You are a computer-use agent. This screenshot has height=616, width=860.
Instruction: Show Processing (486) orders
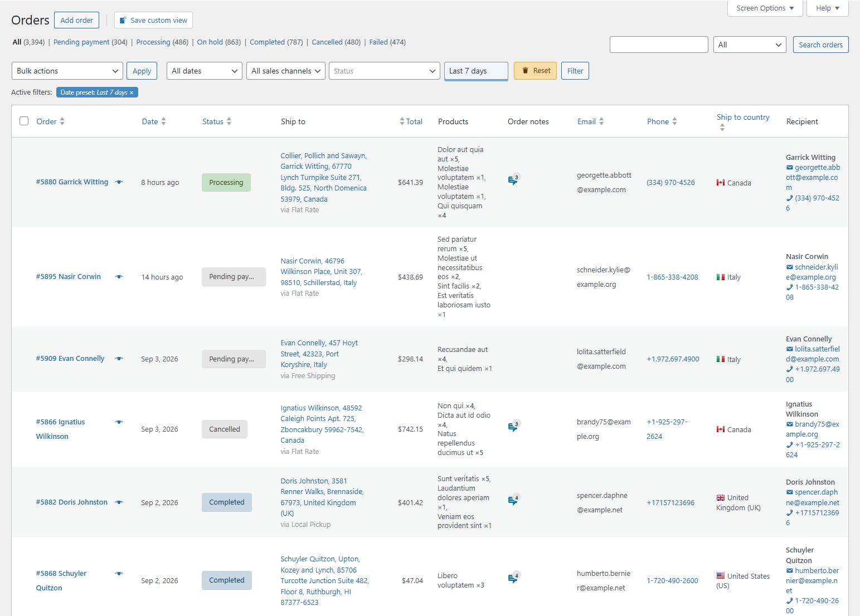[162, 42]
